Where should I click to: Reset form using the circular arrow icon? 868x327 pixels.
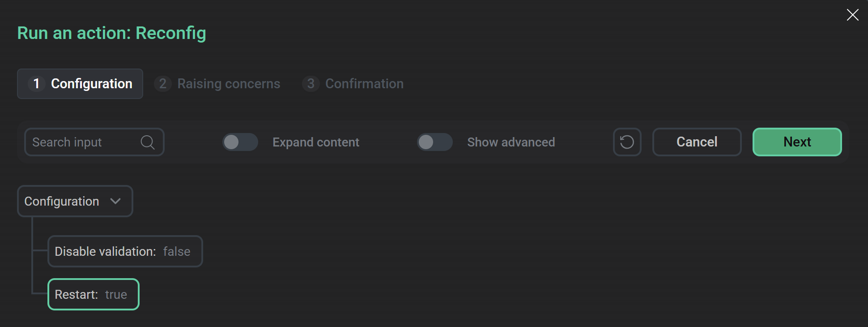click(x=627, y=142)
